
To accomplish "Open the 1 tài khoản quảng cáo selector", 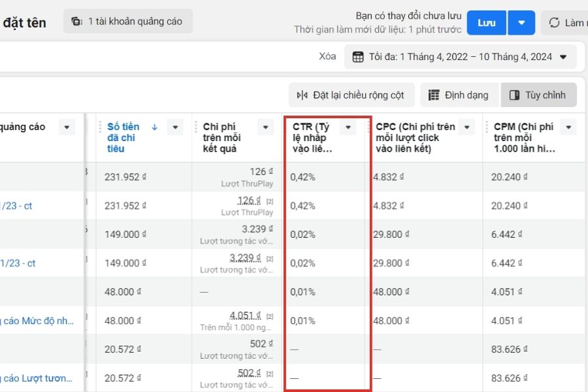I will coord(128,22).
